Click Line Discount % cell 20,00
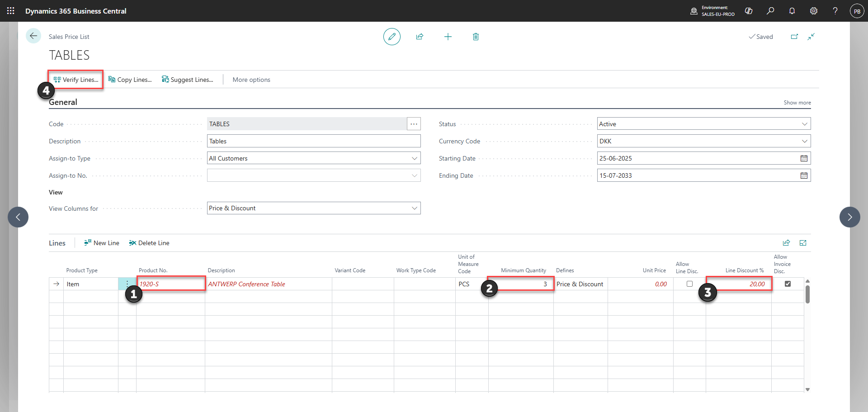The height and width of the screenshot is (412, 868). pos(739,284)
